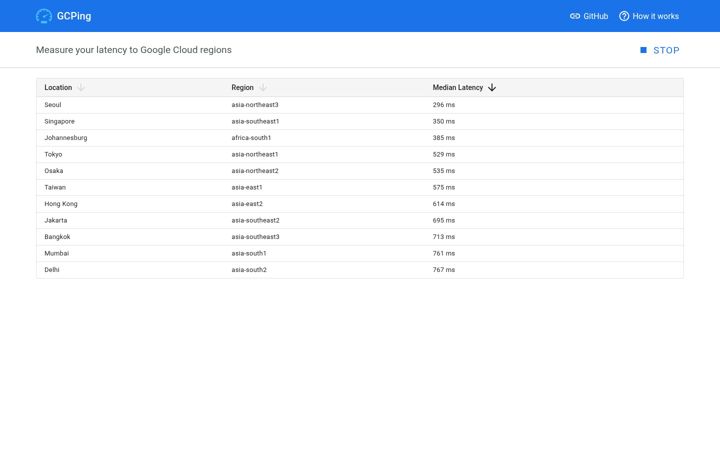Click the 614 ms latency value

click(x=444, y=204)
